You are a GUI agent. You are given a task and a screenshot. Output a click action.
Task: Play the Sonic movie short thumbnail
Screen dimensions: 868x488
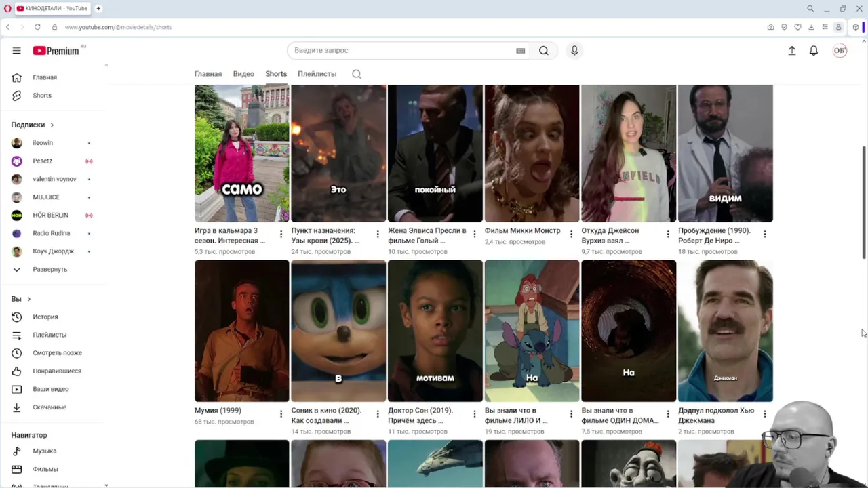[x=338, y=331]
